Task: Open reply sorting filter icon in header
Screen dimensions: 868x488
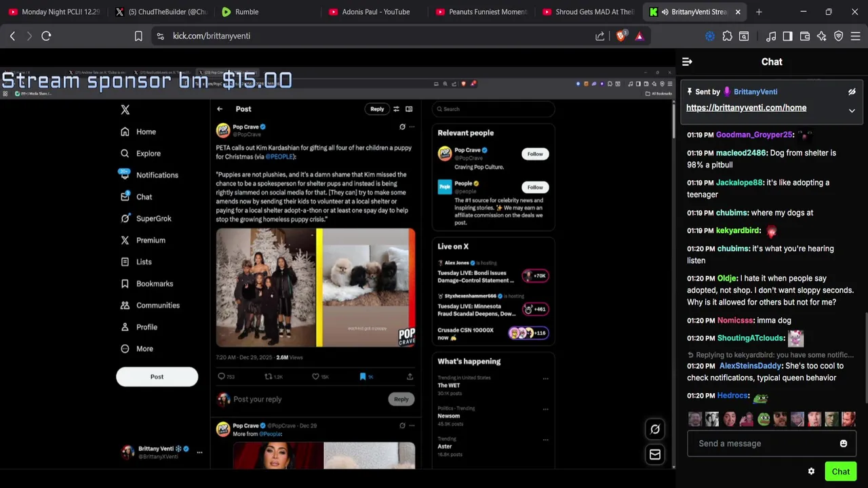Action: pos(397,108)
